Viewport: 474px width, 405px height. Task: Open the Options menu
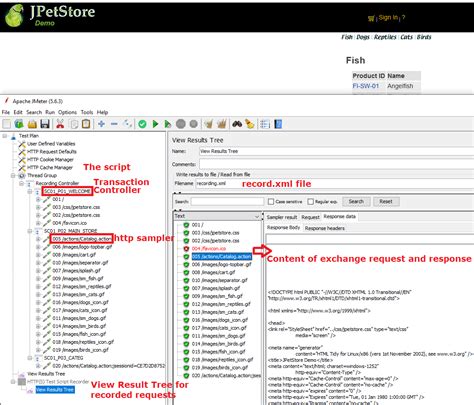coord(67,112)
